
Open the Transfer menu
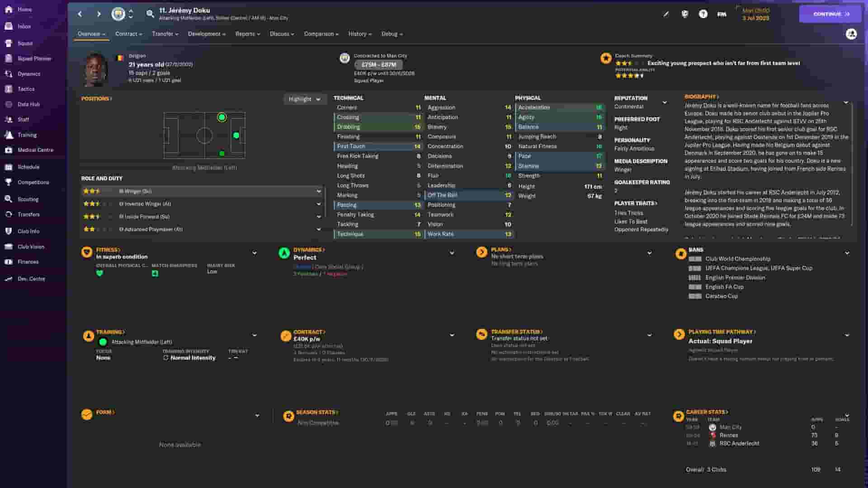tap(165, 33)
